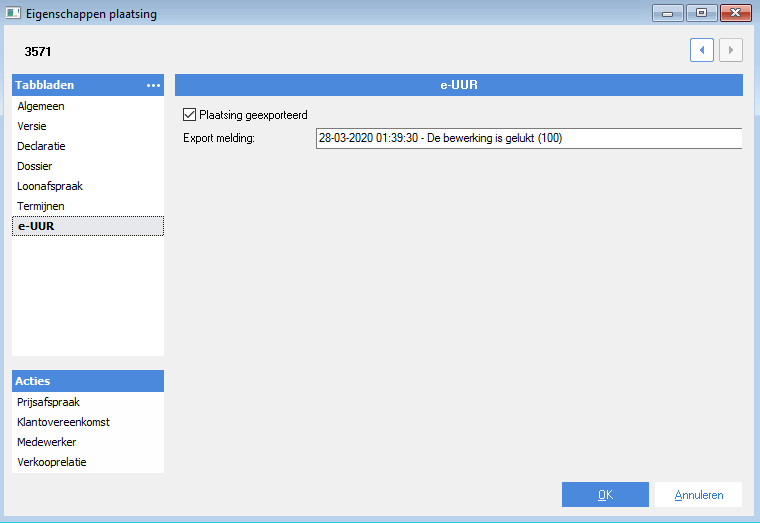Click the Tabbladen panel header
Viewport: 760px width, 523px height.
point(88,85)
